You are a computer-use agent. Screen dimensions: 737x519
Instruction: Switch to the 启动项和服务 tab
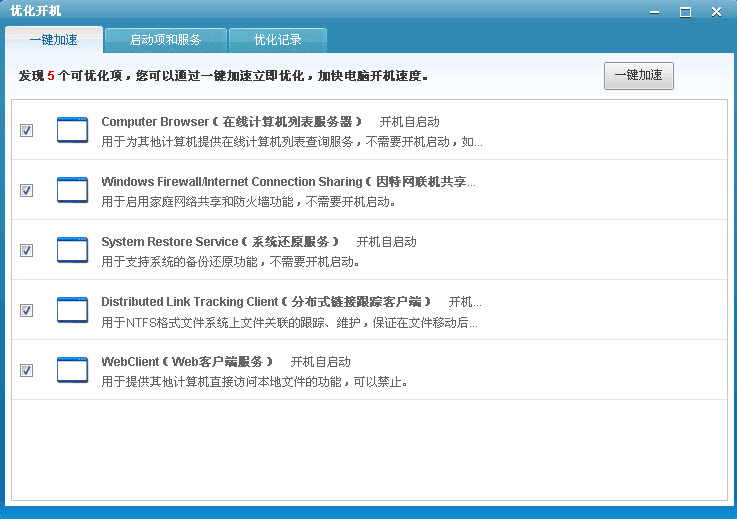[x=165, y=41]
